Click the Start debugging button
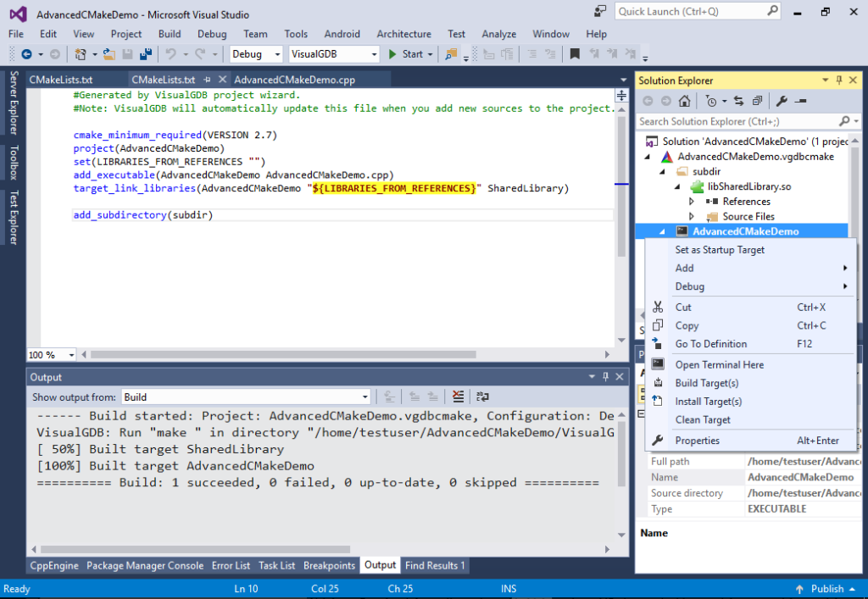Screen dimensions: 868x599 405,53
